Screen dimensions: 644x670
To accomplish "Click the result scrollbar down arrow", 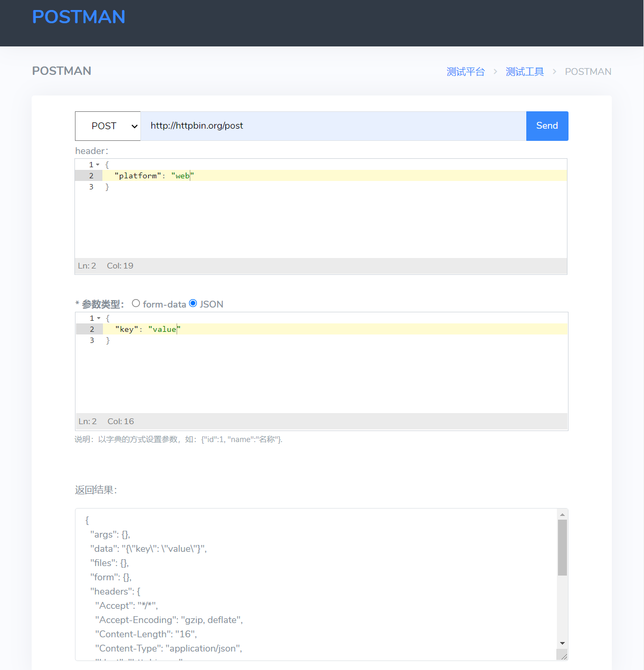I will 562,643.
